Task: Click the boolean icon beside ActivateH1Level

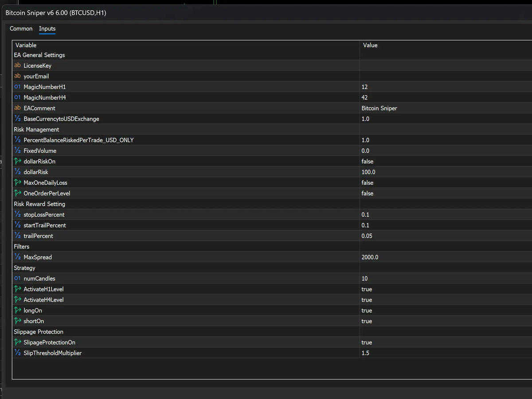Action: tap(17, 289)
